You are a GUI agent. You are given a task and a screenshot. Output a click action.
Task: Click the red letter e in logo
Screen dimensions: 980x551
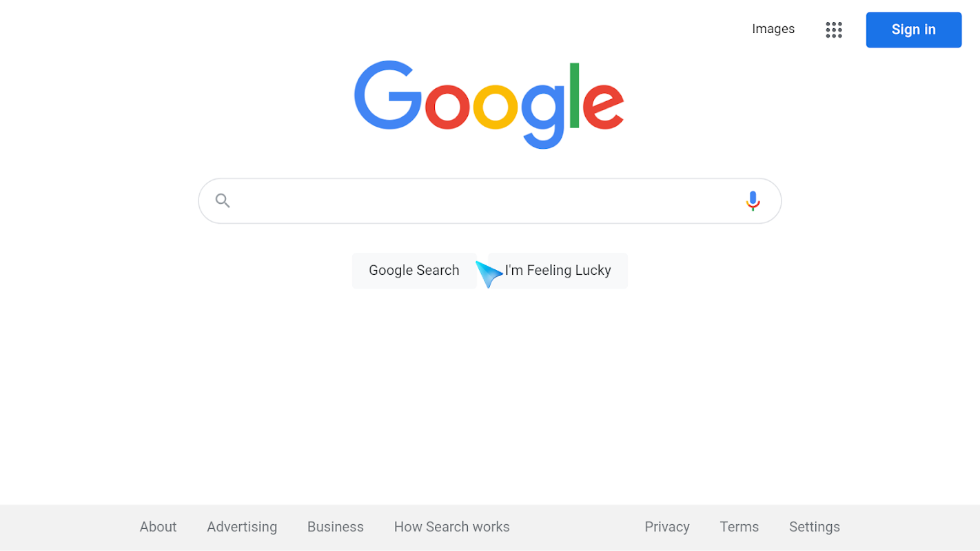tap(603, 105)
